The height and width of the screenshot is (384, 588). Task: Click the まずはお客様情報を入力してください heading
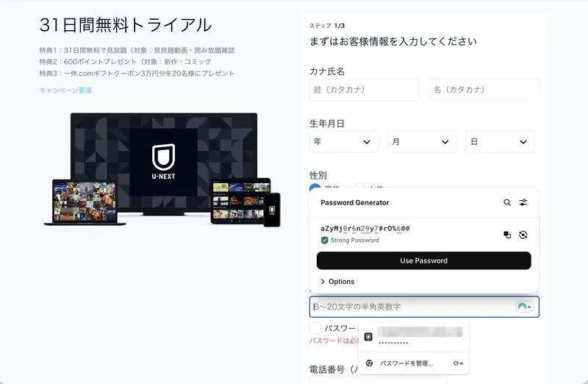point(393,41)
